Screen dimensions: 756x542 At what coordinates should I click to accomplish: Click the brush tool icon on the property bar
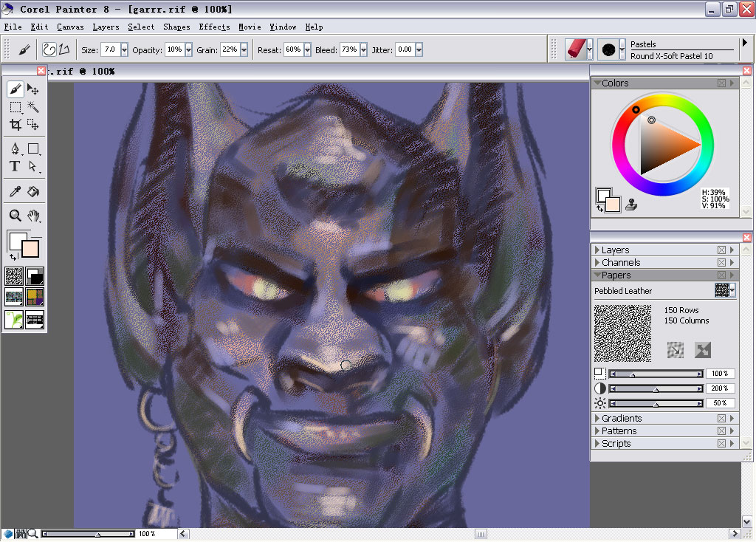point(24,49)
